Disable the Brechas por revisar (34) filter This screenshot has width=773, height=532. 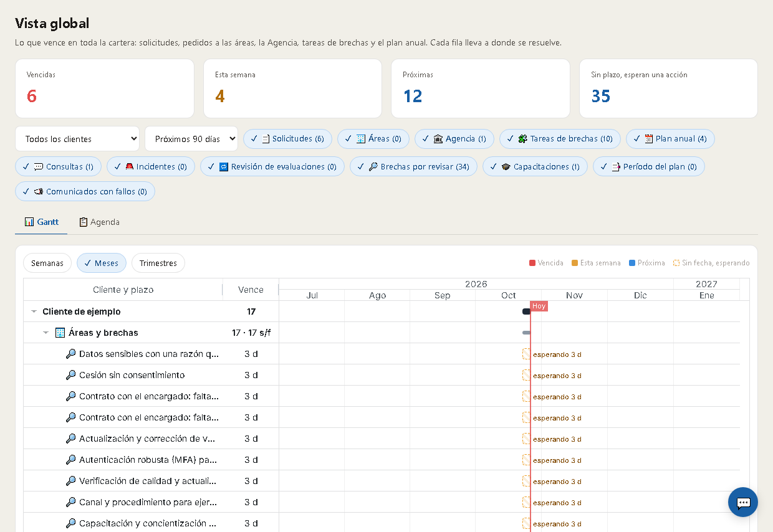coord(413,167)
